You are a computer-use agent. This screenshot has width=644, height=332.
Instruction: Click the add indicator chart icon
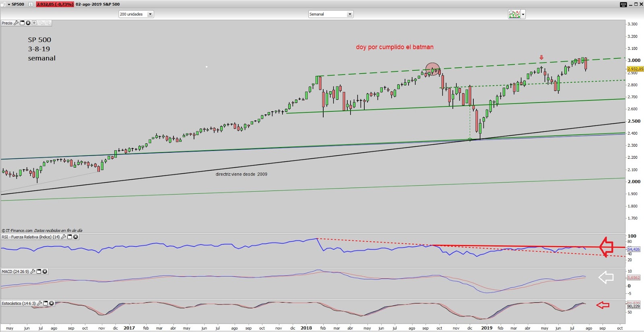[514, 14]
